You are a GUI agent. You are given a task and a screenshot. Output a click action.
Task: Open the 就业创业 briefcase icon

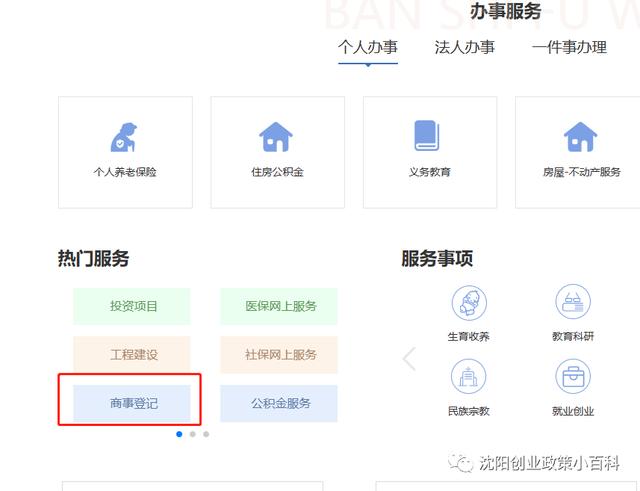coord(573,377)
